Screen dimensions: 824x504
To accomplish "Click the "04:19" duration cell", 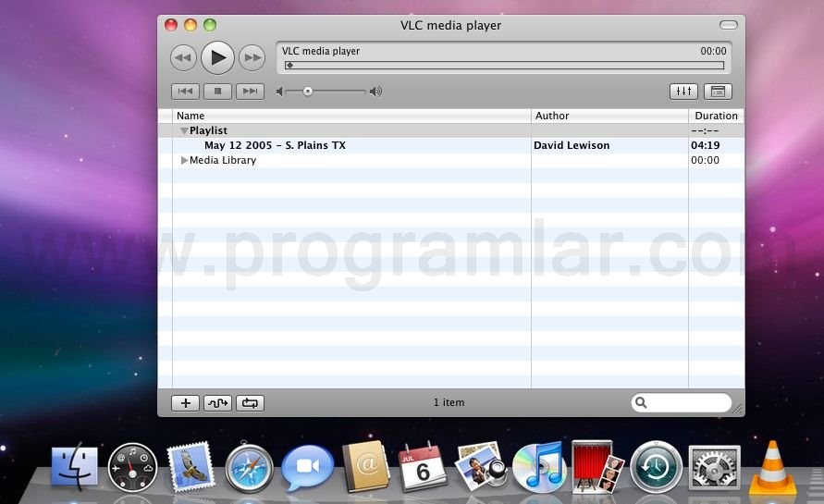I will 706,145.
